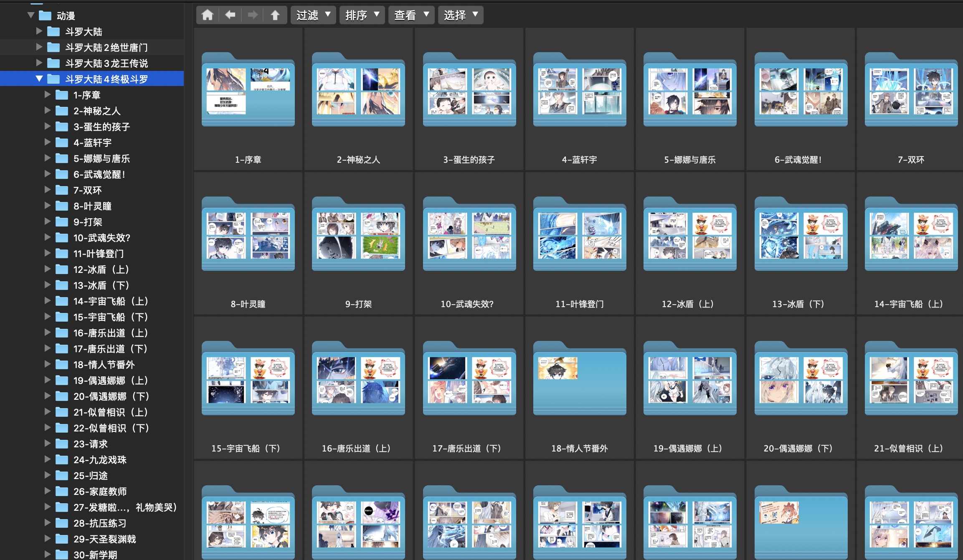Expand the 斗罗大陆3龙王传说 tree node

[39, 63]
